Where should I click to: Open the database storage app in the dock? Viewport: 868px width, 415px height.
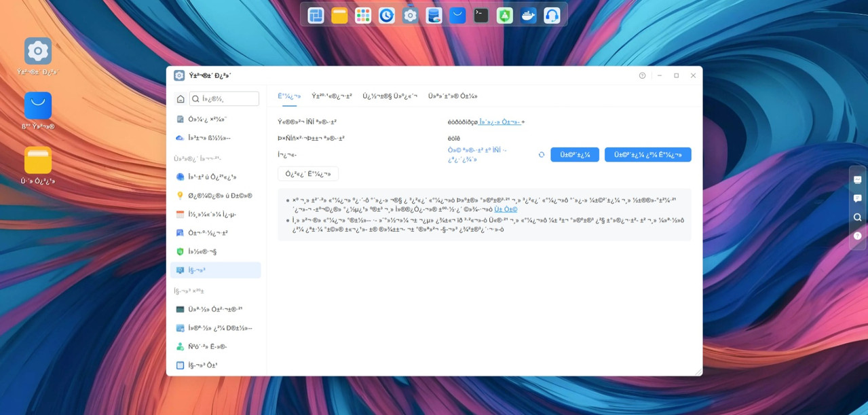coord(434,15)
